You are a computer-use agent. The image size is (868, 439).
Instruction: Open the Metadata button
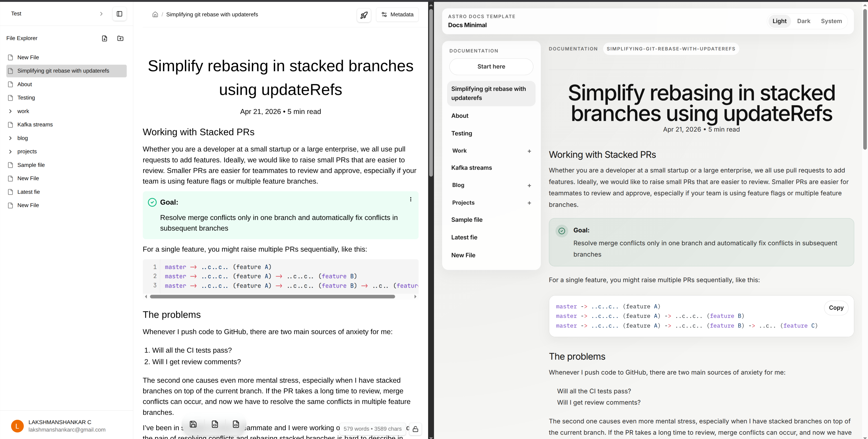pos(397,14)
